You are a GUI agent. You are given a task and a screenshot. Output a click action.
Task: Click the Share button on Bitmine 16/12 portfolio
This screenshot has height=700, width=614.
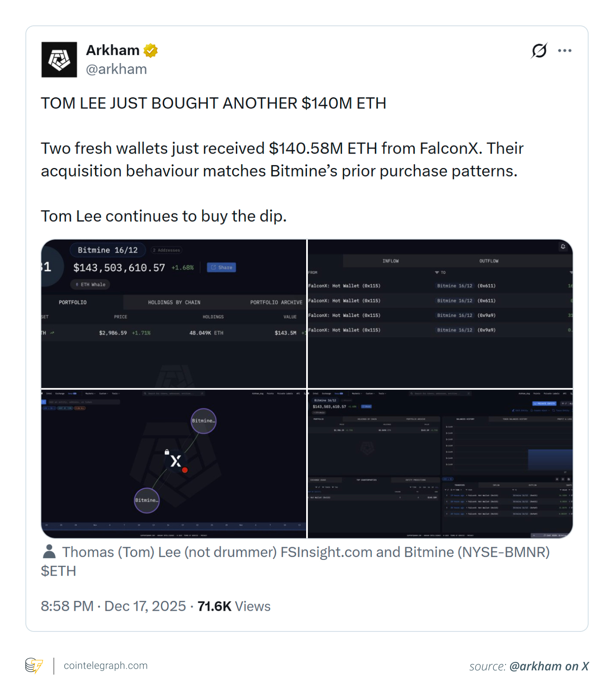point(221,267)
